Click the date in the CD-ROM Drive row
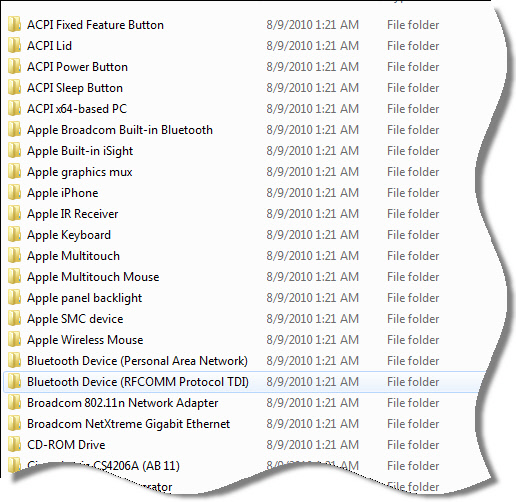 click(x=313, y=445)
